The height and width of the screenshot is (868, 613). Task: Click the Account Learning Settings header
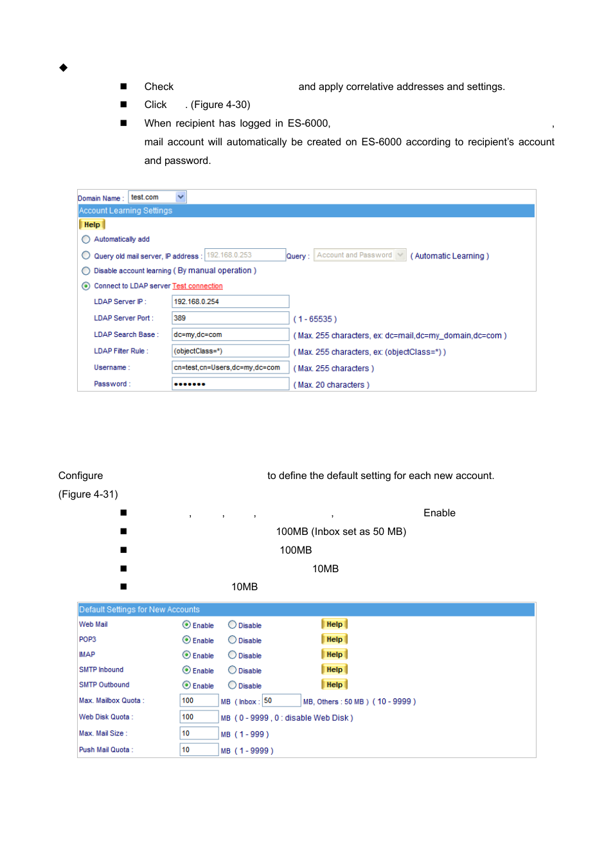click(x=306, y=211)
